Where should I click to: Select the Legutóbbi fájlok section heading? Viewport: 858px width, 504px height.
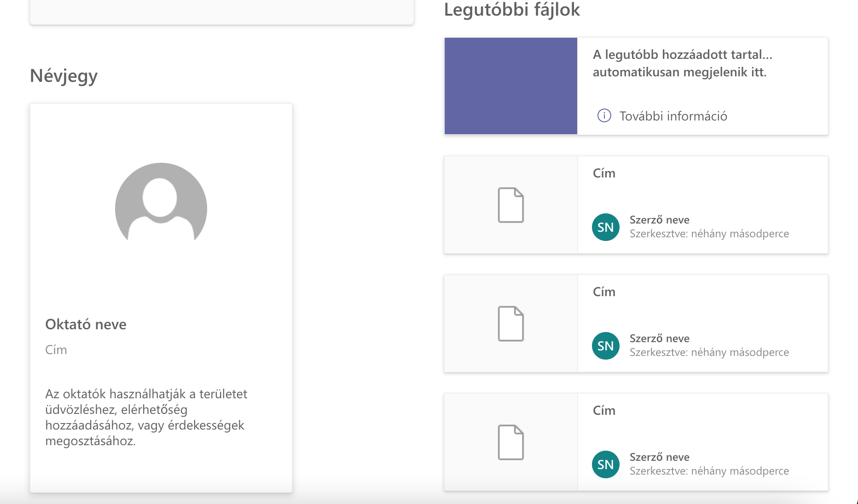click(512, 10)
